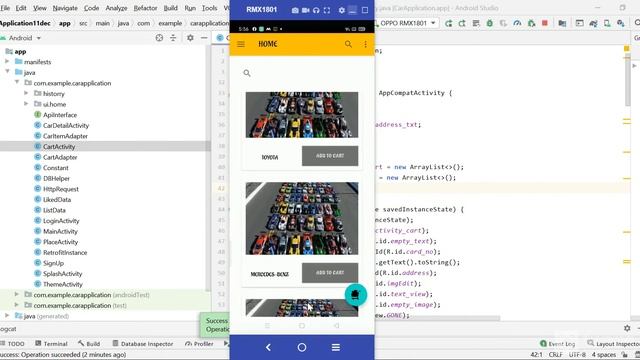
Task: Tap the teal chat floating action button
Action: [x=356, y=295]
